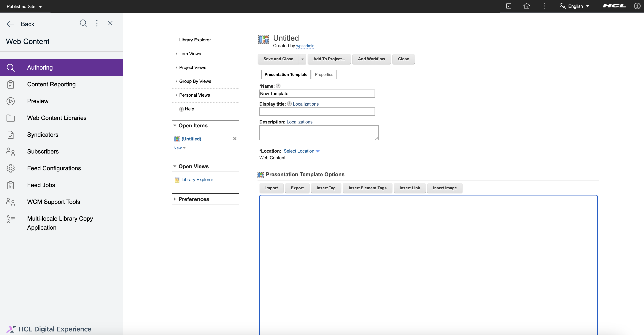Click the wpsadmin creator link
Screen dimensions: 644x335
point(305,46)
